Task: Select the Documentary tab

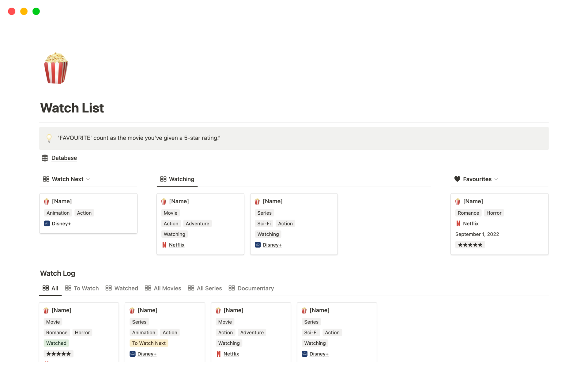Action: tap(251, 288)
